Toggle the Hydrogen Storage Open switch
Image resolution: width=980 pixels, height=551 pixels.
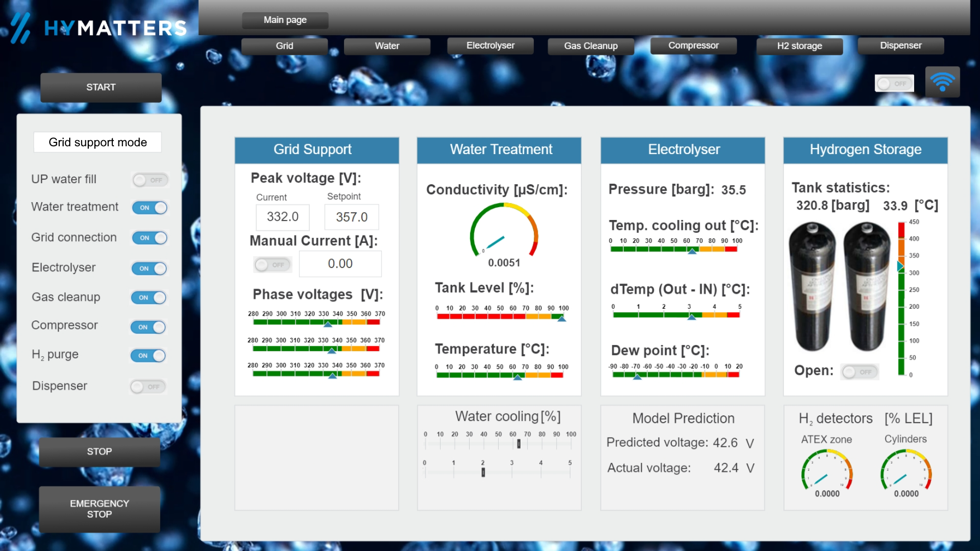tap(860, 372)
